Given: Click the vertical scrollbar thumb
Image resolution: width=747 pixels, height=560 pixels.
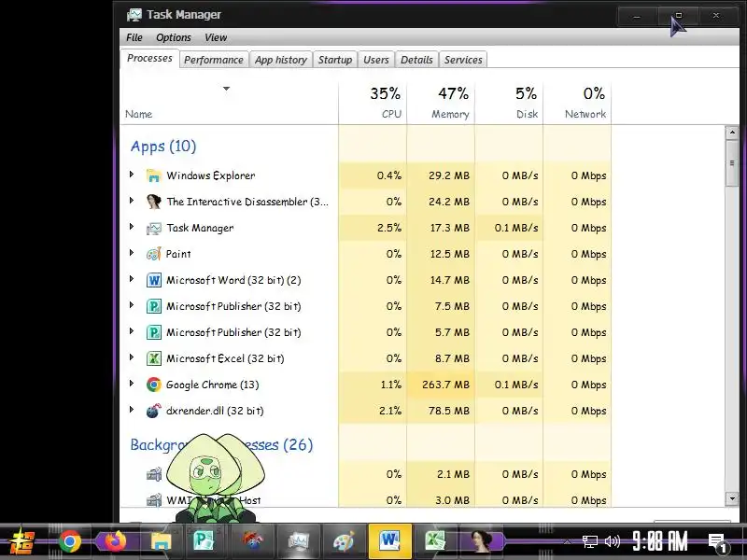Looking at the screenshot, I should pyautogui.click(x=732, y=163).
